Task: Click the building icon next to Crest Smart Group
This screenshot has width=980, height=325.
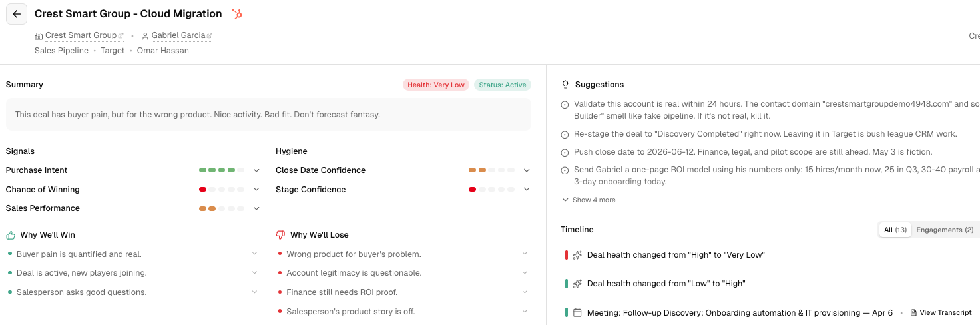Action: coord(39,35)
